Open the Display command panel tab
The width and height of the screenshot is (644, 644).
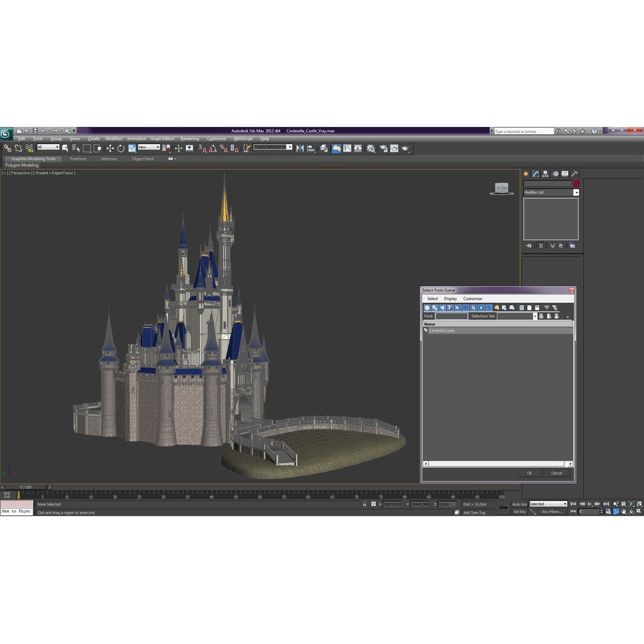tap(565, 174)
